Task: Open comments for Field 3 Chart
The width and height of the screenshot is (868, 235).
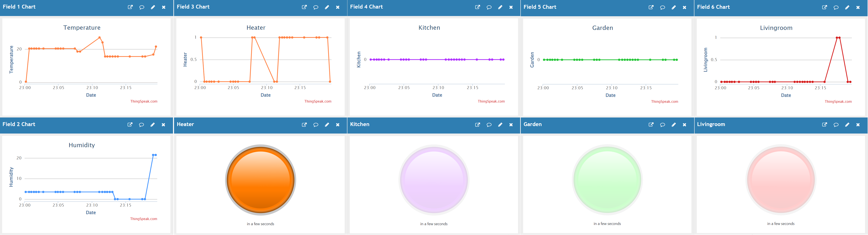Action: (316, 7)
